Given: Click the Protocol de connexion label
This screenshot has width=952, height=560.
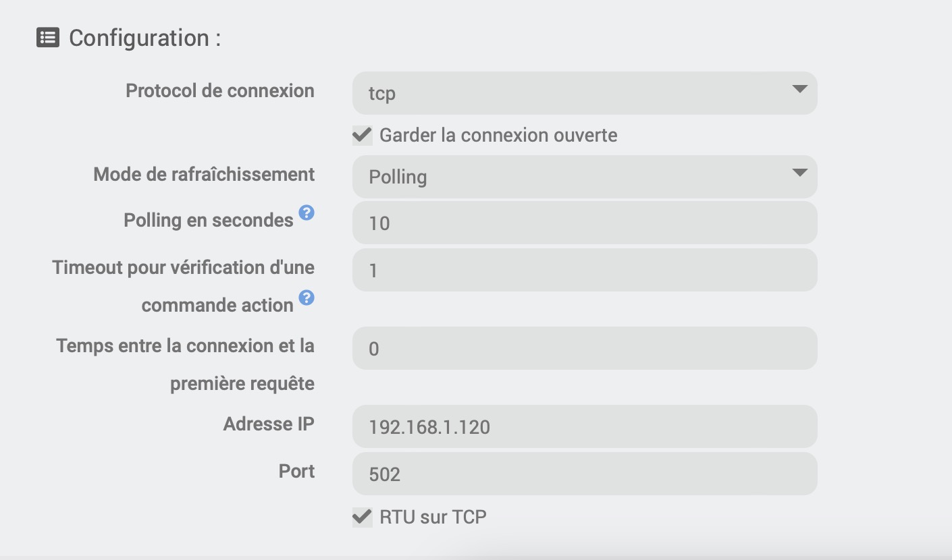Looking at the screenshot, I should [219, 91].
